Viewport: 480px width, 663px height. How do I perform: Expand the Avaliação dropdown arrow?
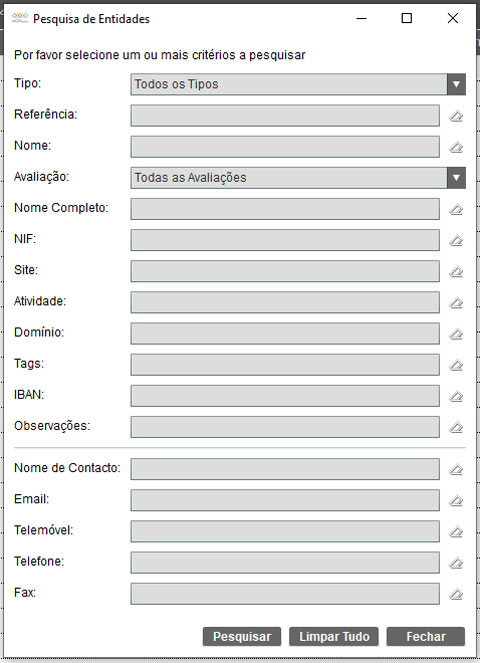456,178
